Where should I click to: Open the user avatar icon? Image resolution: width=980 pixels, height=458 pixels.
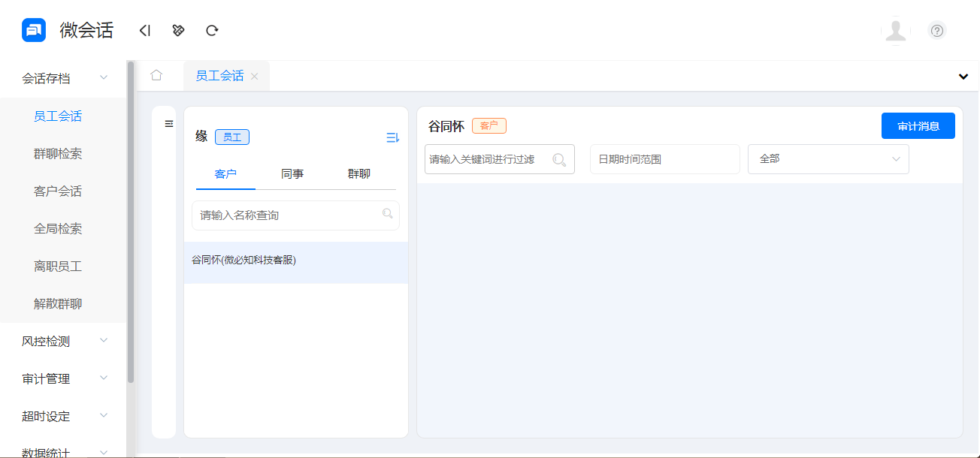point(896,30)
